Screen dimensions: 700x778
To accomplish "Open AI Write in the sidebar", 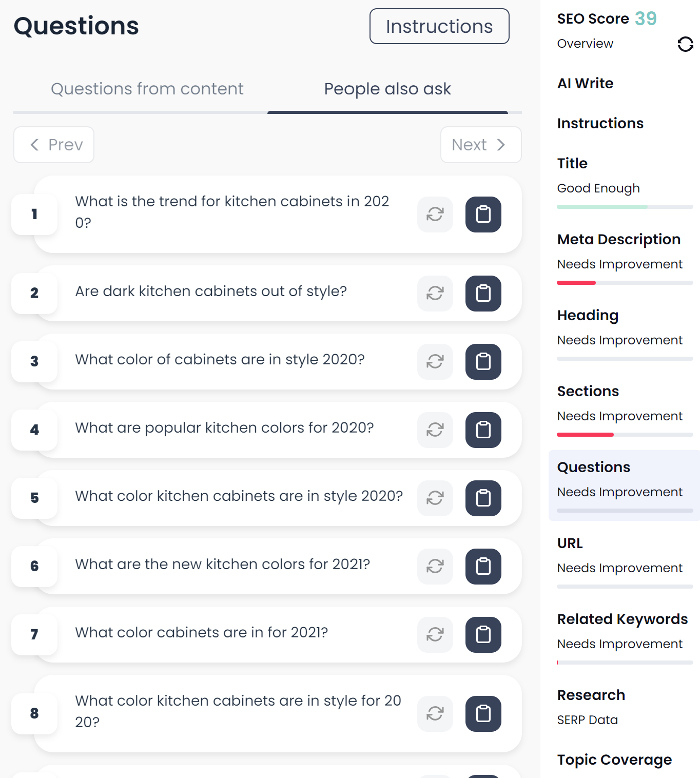I will point(585,83).
